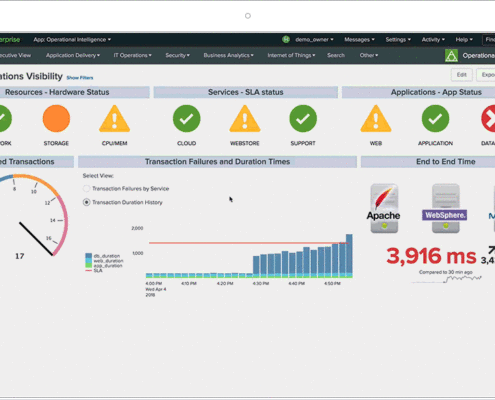
Task: Click the green APPLICATION check icon
Action: point(435,119)
